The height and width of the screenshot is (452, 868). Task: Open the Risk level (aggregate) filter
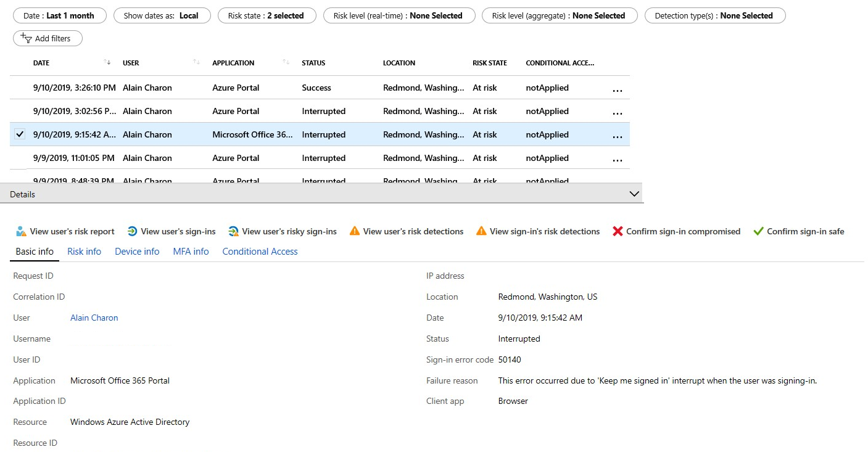click(560, 15)
